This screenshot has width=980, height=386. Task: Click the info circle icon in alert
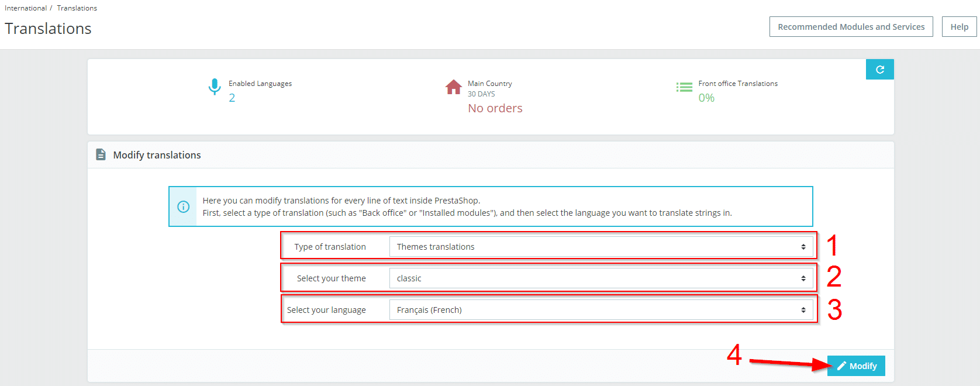(x=183, y=206)
